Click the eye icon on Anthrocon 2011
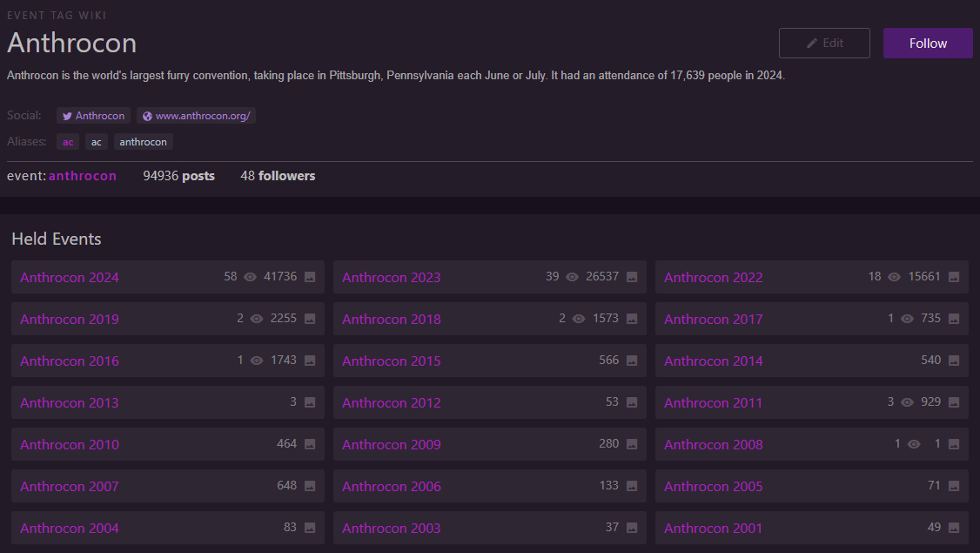980x553 pixels. 908,402
